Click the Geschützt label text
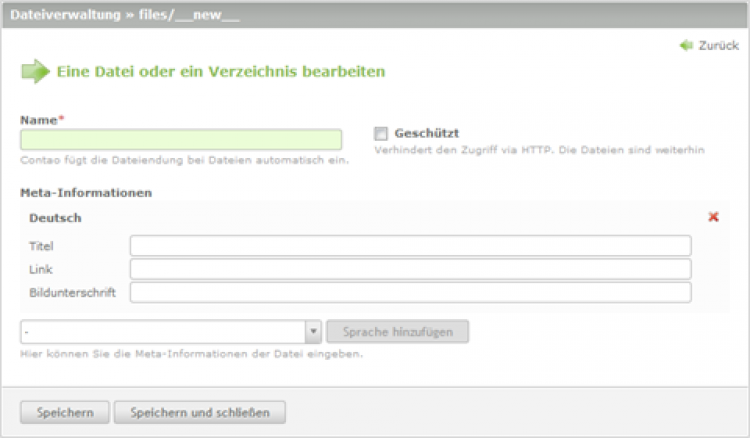Viewport: 750px width, 438px height. tap(426, 133)
